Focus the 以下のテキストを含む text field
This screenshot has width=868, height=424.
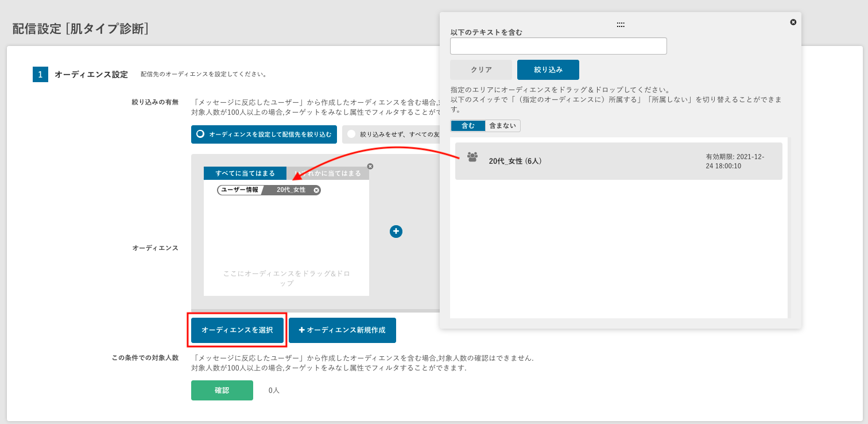point(558,46)
